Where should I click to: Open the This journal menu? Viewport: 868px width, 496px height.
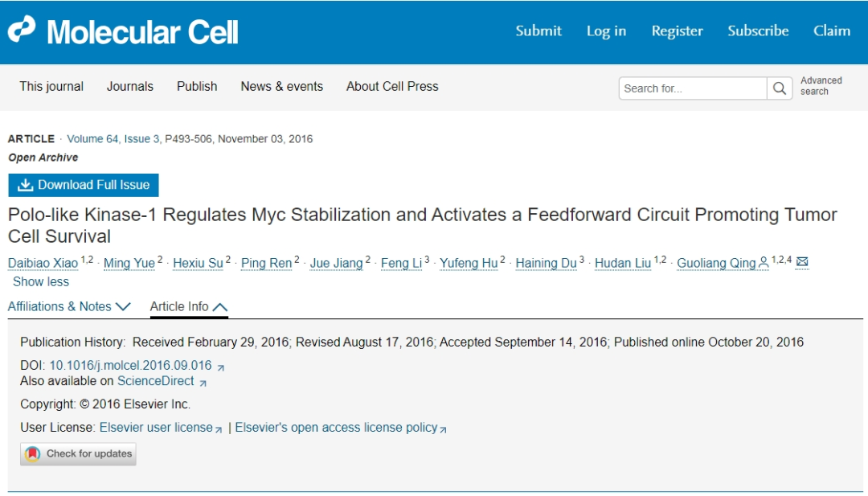pos(51,86)
